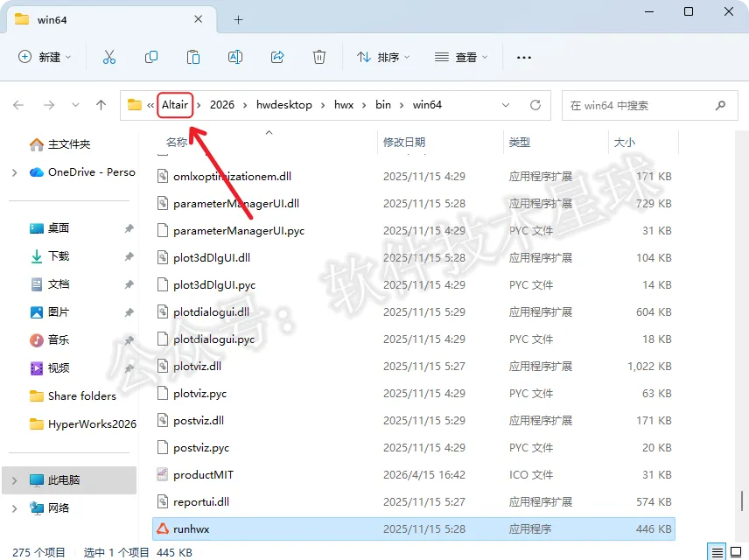Open the New item dropdown

coord(45,58)
